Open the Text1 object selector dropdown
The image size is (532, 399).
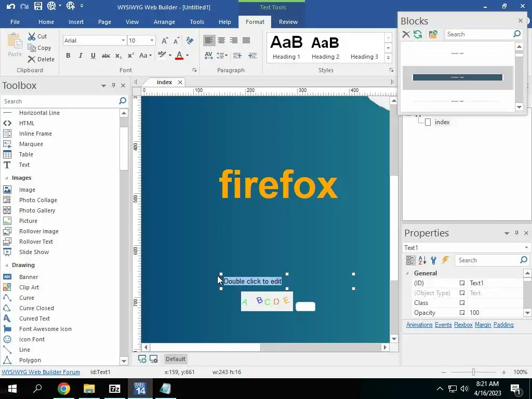(x=526, y=248)
